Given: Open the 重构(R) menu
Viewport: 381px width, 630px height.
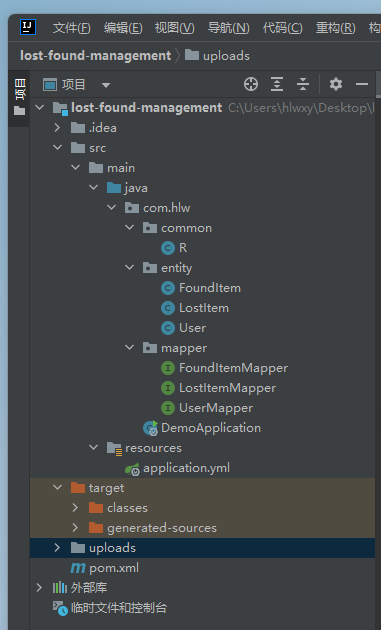Looking at the screenshot, I should click(x=335, y=28).
